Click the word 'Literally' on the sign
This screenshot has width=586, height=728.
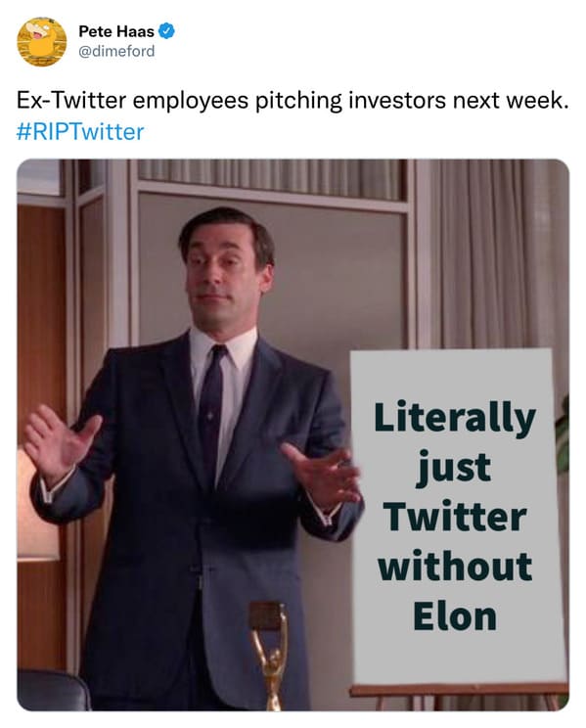455,418
